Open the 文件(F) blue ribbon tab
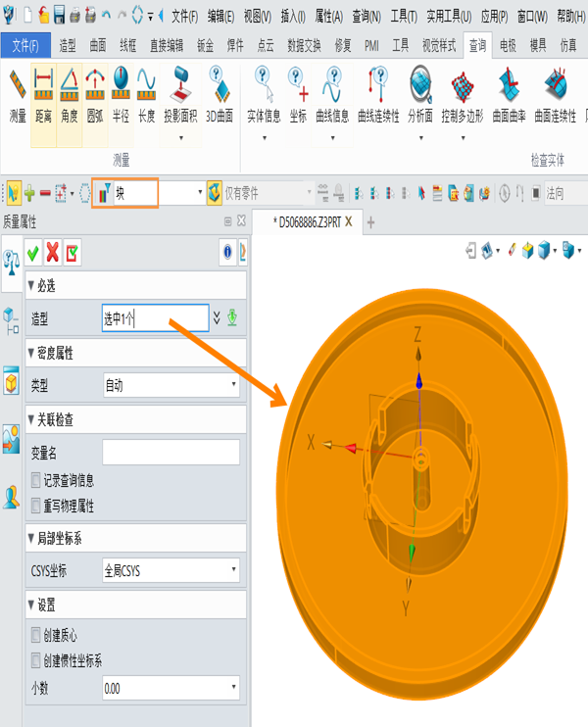This screenshot has height=727, width=588. coord(25,46)
